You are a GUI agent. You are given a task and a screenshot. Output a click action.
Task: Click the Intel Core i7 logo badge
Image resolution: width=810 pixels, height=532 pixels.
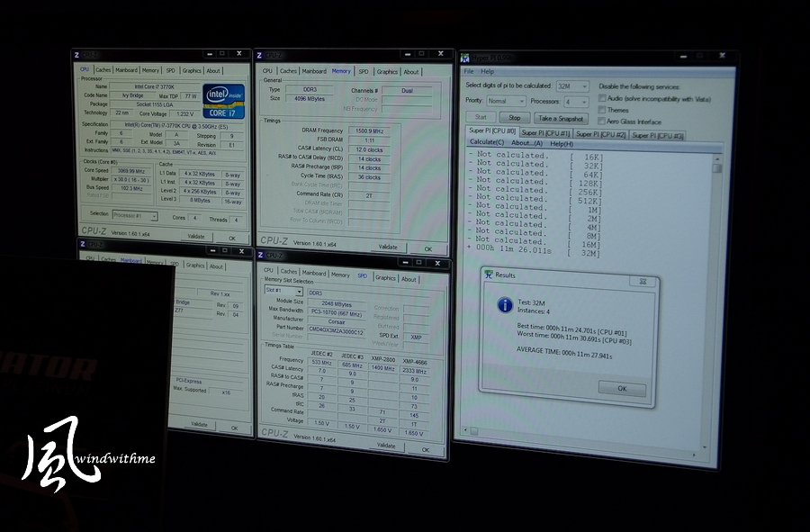224,101
